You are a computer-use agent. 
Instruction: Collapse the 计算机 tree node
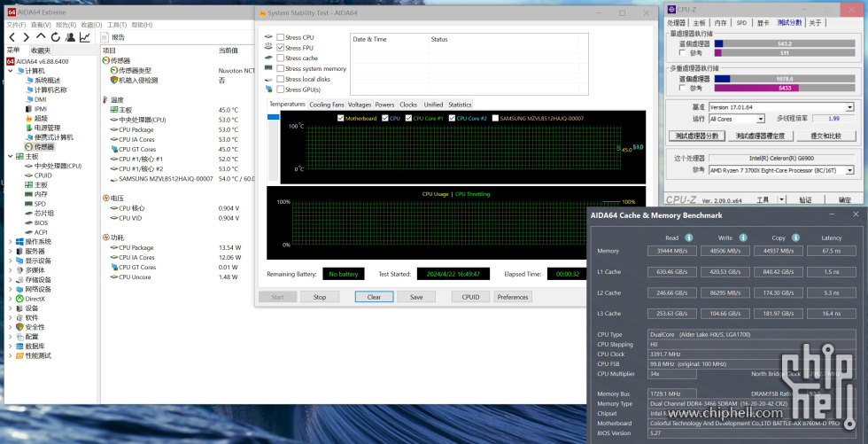[11, 71]
